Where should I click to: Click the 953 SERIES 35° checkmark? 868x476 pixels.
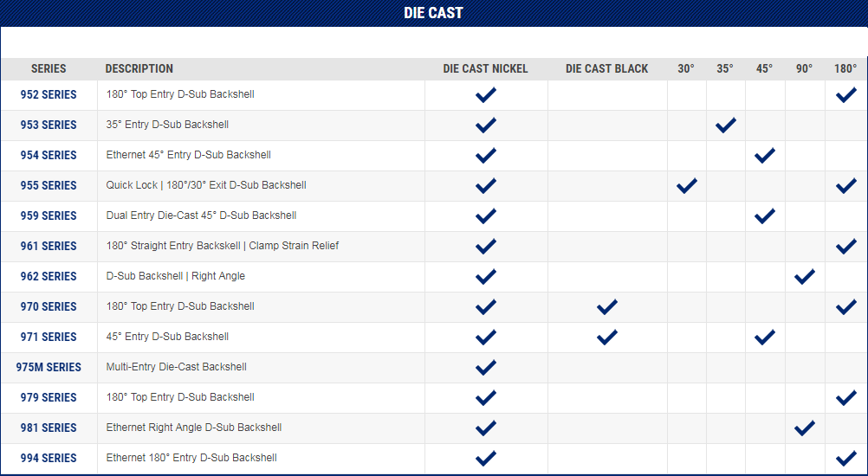point(725,125)
